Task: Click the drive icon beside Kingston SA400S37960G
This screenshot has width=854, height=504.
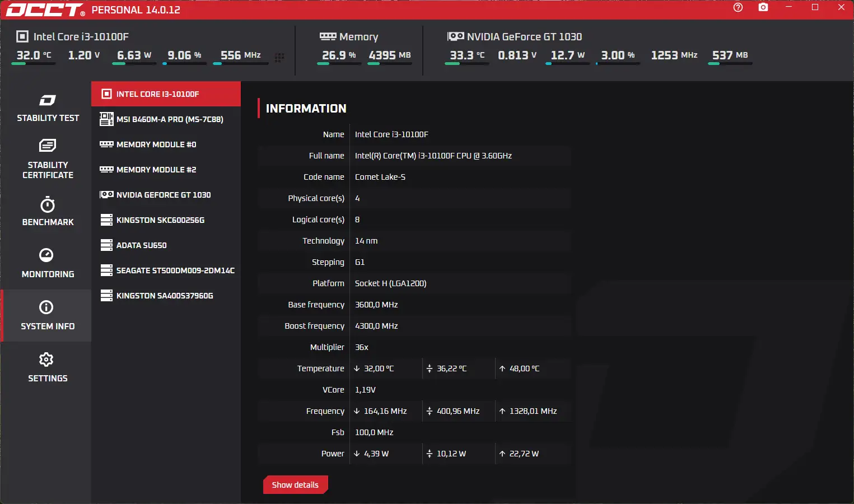Action: (x=106, y=295)
